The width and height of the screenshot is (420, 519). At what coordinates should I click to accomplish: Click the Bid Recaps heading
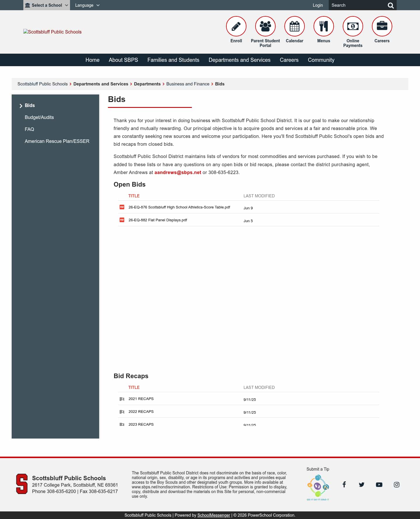131,376
